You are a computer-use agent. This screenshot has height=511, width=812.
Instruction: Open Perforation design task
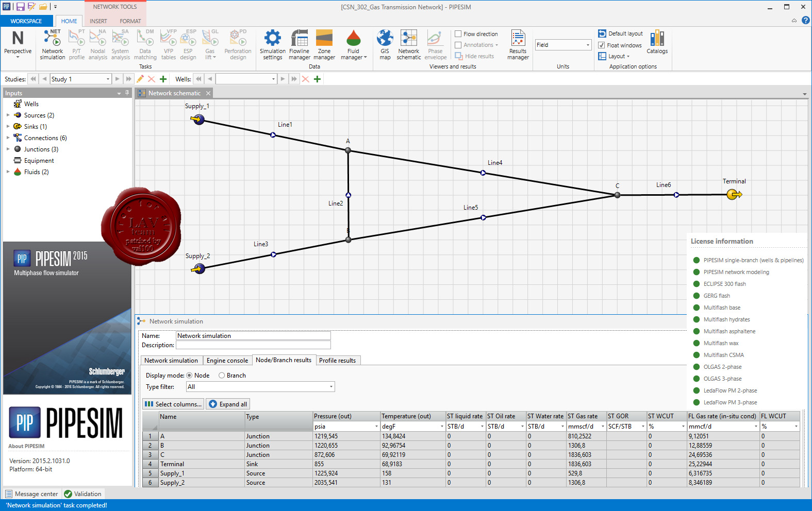point(238,45)
